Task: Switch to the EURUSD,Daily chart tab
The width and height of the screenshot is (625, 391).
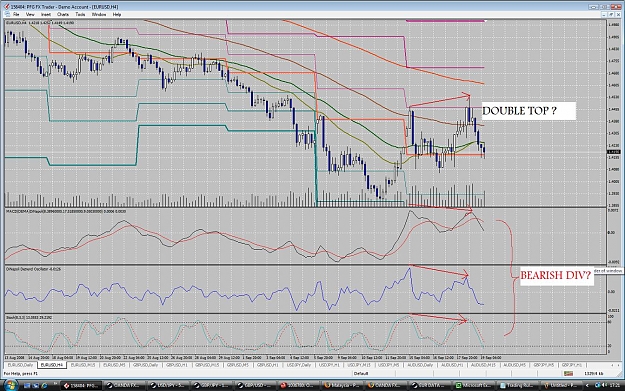Action: [20, 365]
